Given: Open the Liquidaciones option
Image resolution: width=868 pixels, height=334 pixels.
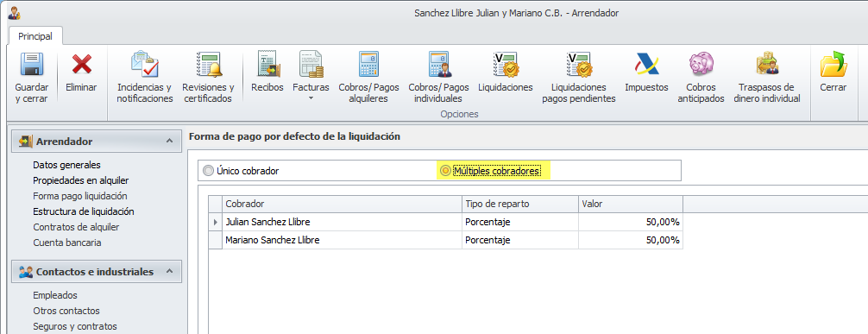Looking at the screenshot, I should tap(506, 72).
